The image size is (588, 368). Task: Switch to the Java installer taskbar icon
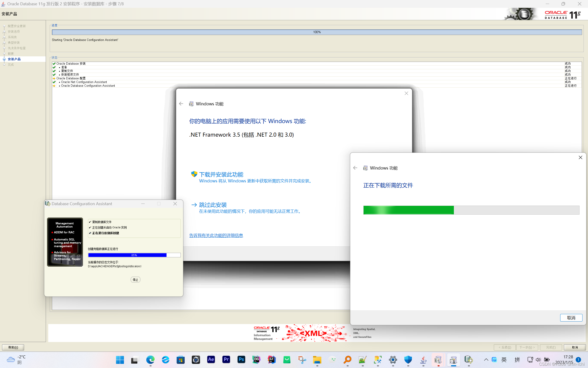[423, 359]
